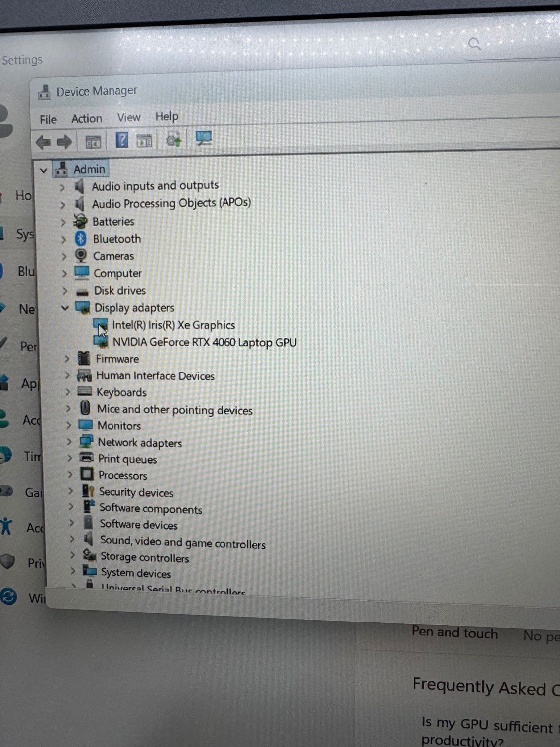Collapse the Display adapters category
This screenshot has width=560, height=747.
pos(64,308)
